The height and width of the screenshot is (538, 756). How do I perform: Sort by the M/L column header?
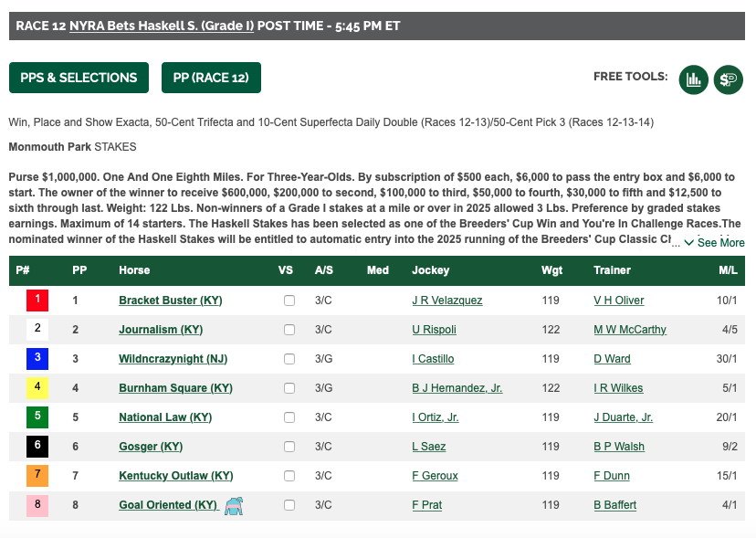[728, 270]
